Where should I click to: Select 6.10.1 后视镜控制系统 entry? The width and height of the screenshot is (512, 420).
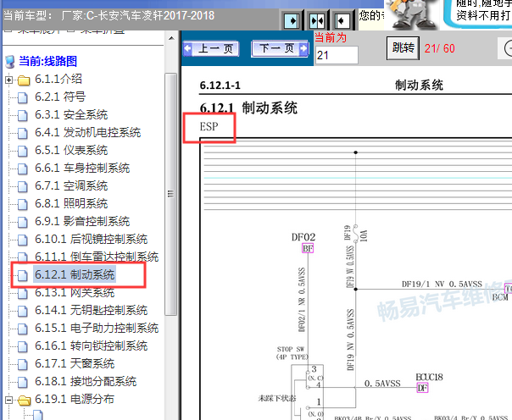coord(91,239)
